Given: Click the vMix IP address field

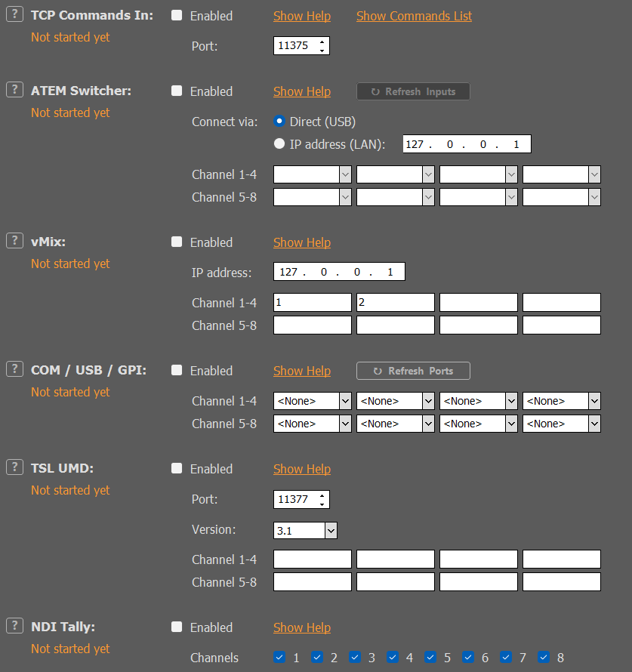Looking at the screenshot, I should click(339, 272).
